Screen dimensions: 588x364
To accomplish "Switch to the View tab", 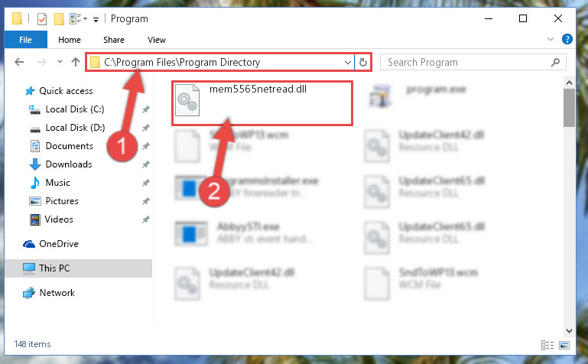I will point(157,40).
